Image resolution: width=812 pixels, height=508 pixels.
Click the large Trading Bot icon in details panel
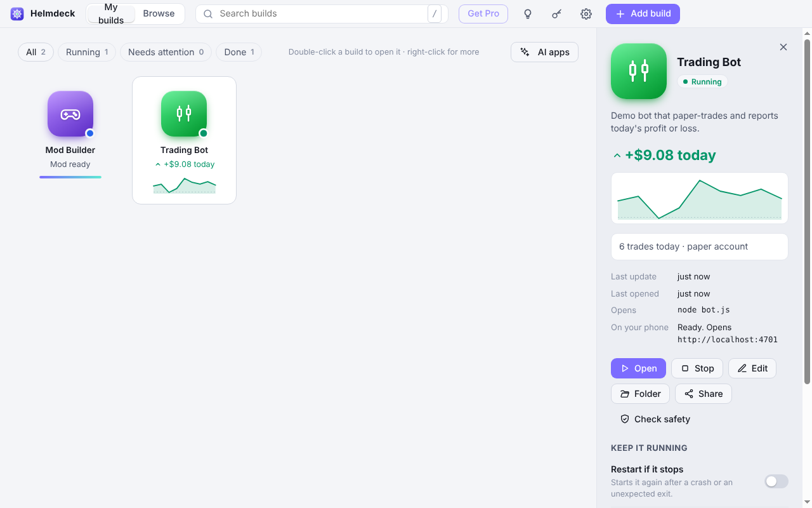(639, 71)
